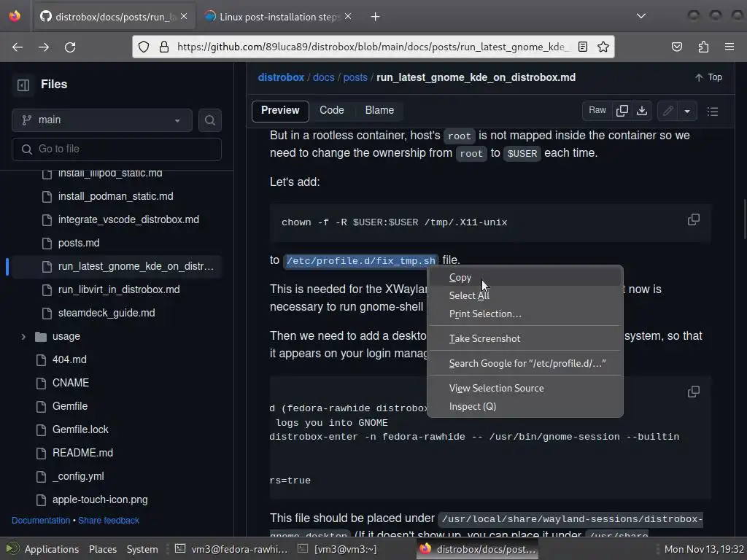
Task: Toggle reader view icon
Action: point(583,47)
